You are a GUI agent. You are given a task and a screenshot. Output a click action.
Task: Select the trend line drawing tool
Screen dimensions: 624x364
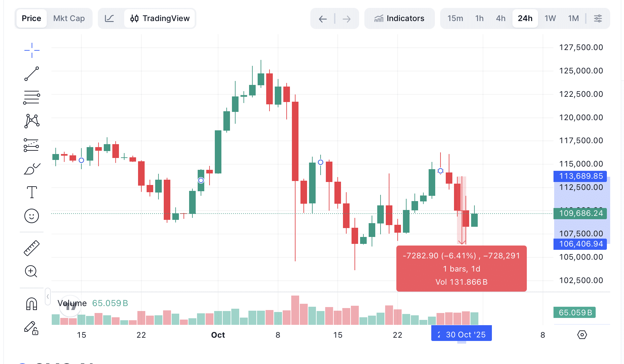coord(32,74)
